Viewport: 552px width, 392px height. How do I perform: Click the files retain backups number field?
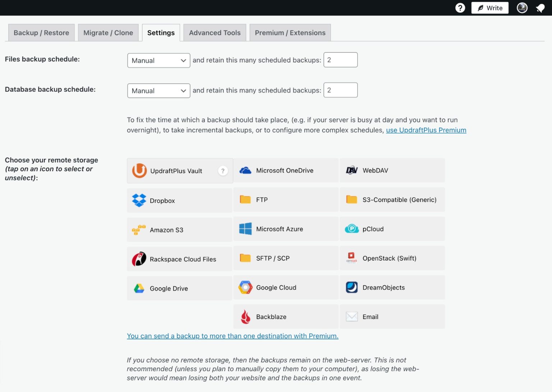(340, 60)
